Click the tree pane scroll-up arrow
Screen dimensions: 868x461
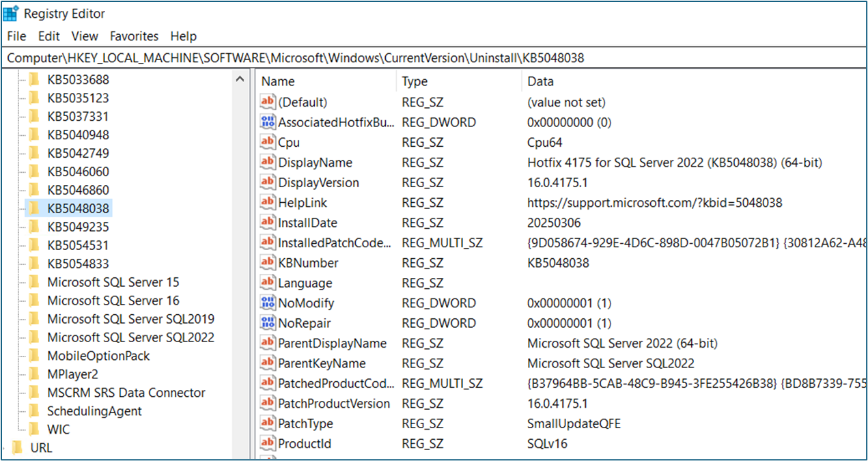[239, 79]
